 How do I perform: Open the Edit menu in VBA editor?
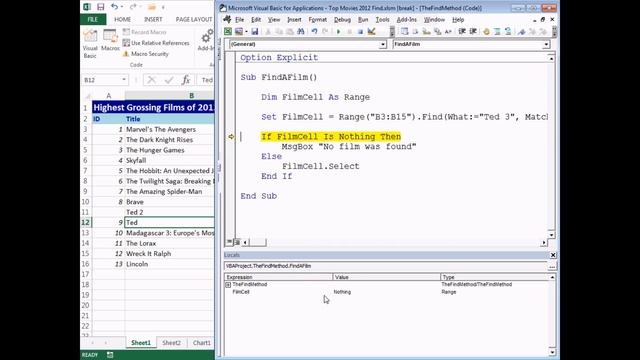point(256,20)
